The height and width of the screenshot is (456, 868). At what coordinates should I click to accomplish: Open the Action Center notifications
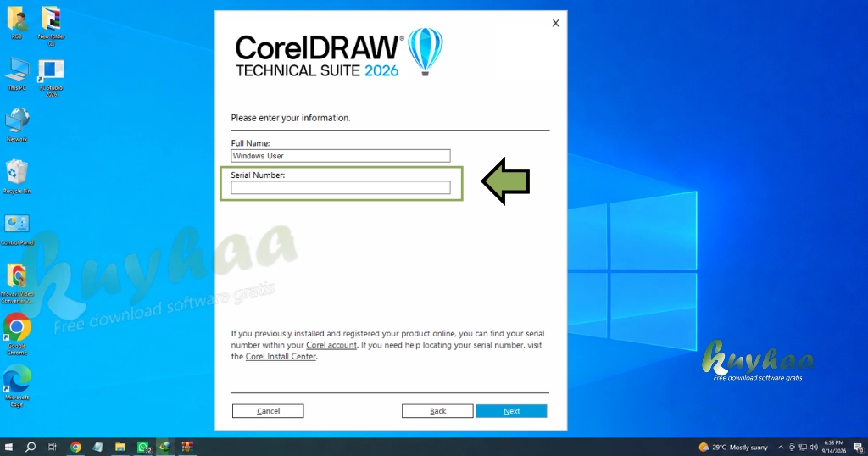click(x=858, y=448)
